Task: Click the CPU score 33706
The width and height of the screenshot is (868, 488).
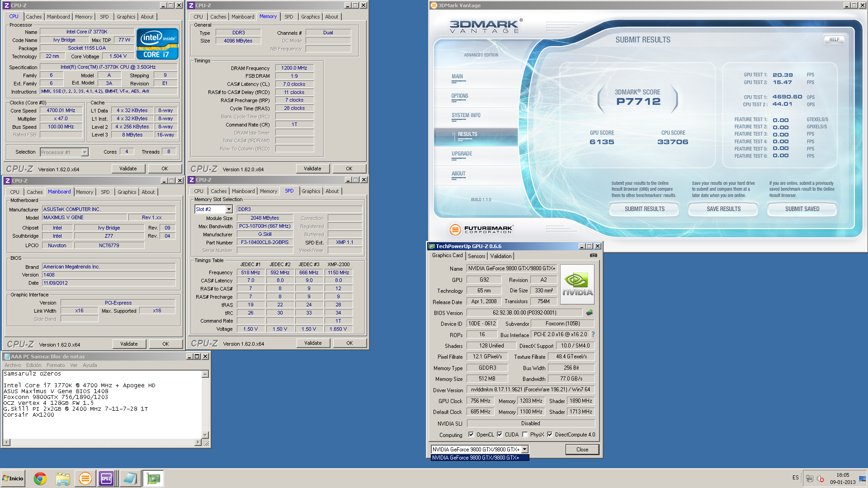Action: pyautogui.click(x=673, y=142)
